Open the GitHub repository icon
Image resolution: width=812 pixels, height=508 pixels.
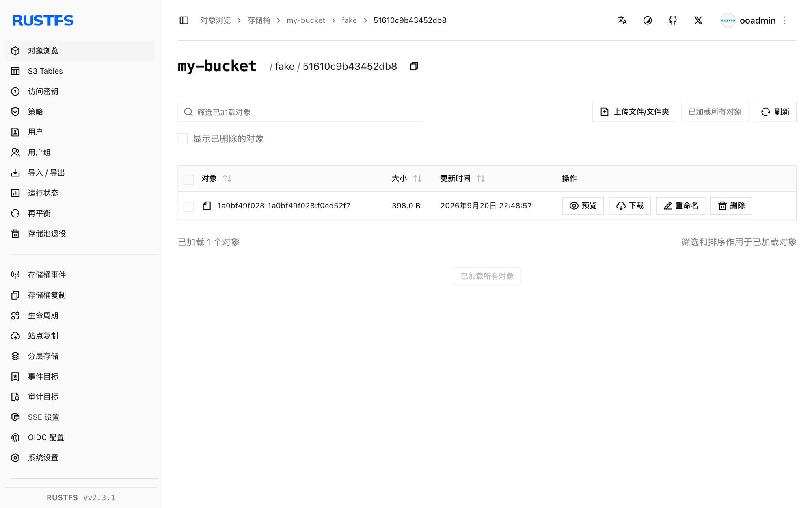673,20
